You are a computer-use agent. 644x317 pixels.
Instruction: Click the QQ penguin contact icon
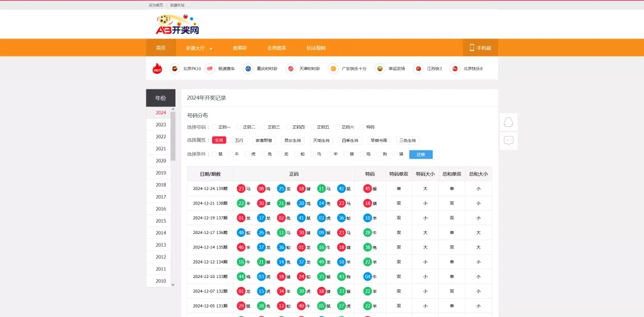(x=509, y=122)
